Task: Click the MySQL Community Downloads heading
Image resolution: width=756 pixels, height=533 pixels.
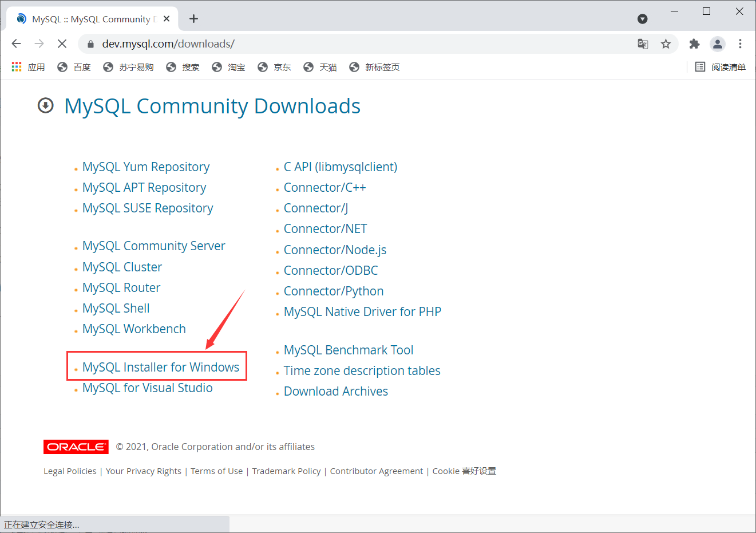Action: point(212,106)
